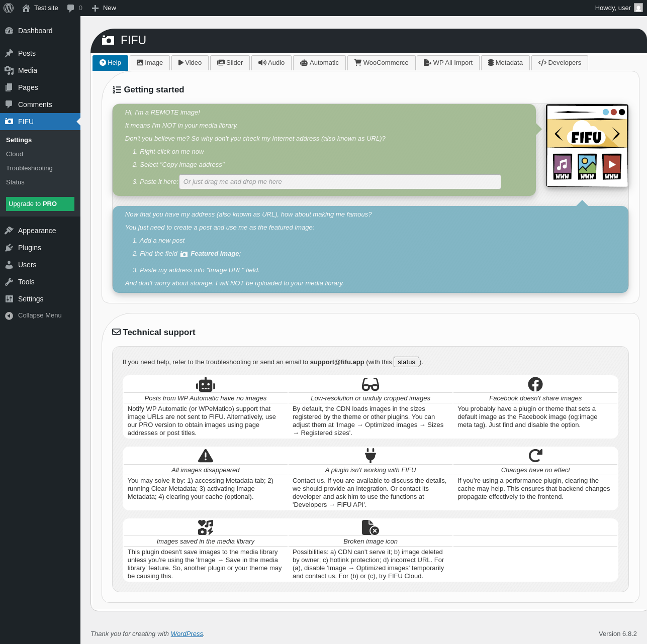
Task: Collapse the admin sidebar menu
Action: pyautogui.click(x=40, y=315)
